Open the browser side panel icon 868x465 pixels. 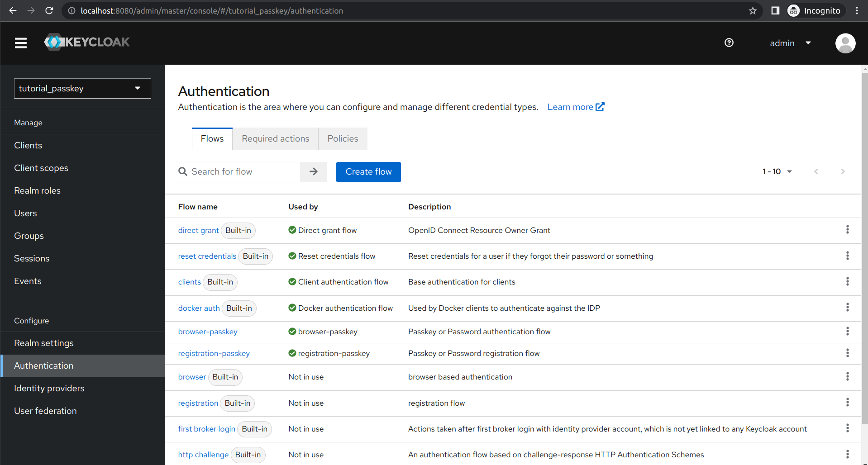[775, 10]
